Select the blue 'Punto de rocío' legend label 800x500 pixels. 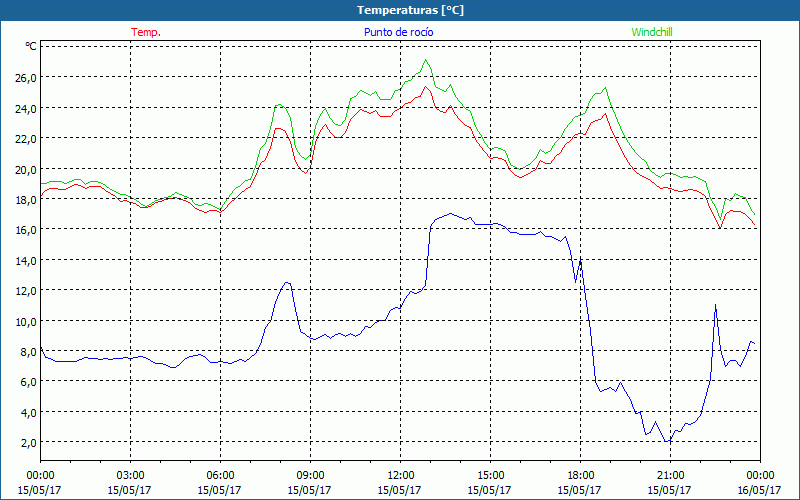[x=398, y=32]
